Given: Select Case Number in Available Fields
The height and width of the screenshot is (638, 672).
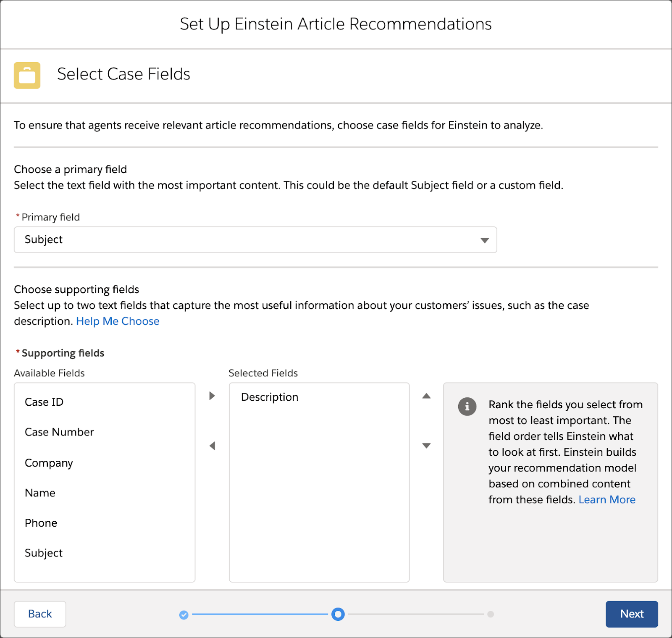Looking at the screenshot, I should click(x=59, y=432).
